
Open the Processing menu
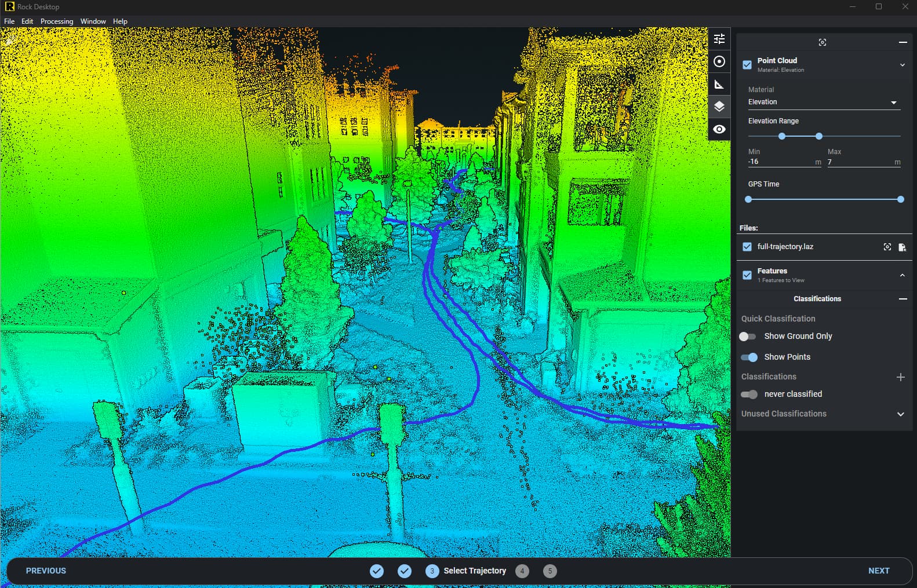(x=57, y=21)
